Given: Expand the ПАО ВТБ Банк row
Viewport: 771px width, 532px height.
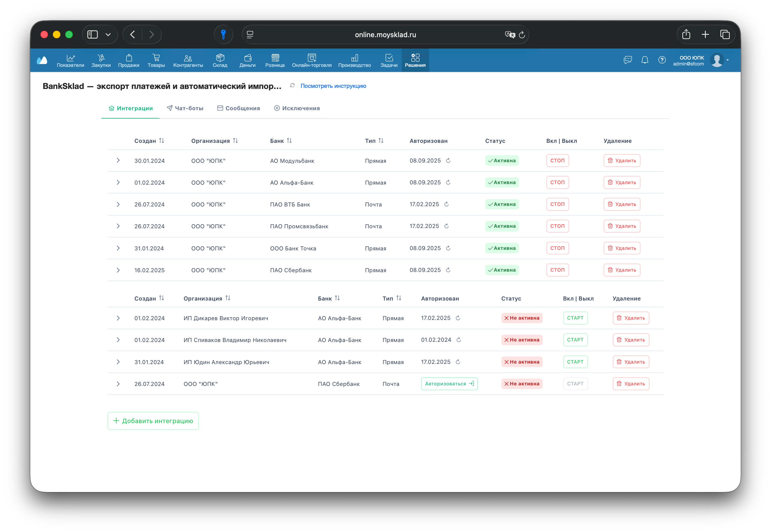Looking at the screenshot, I should (118, 204).
